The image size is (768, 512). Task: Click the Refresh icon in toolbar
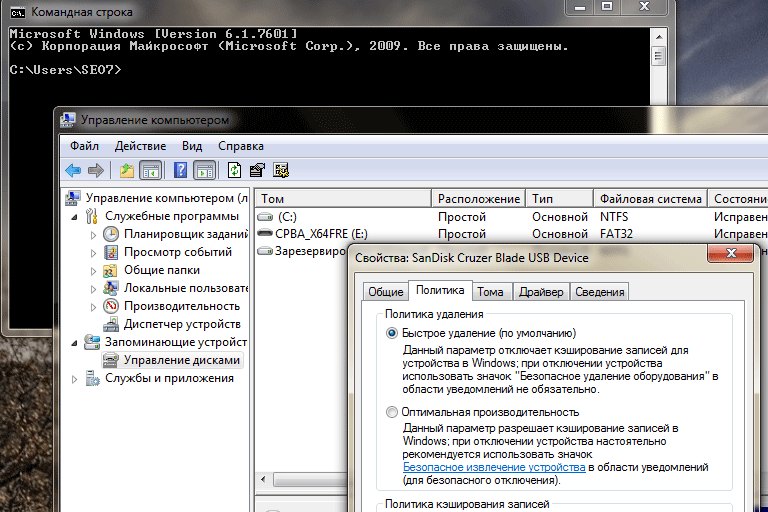(x=234, y=170)
